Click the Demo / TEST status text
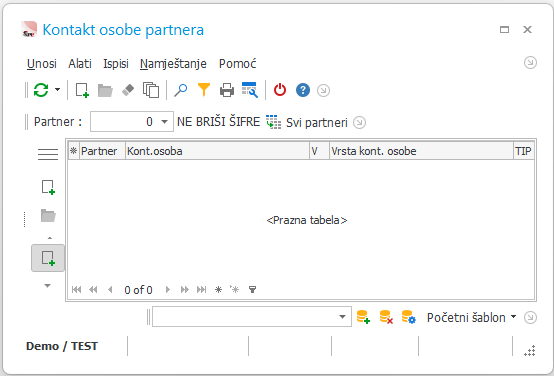 [x=62, y=346]
